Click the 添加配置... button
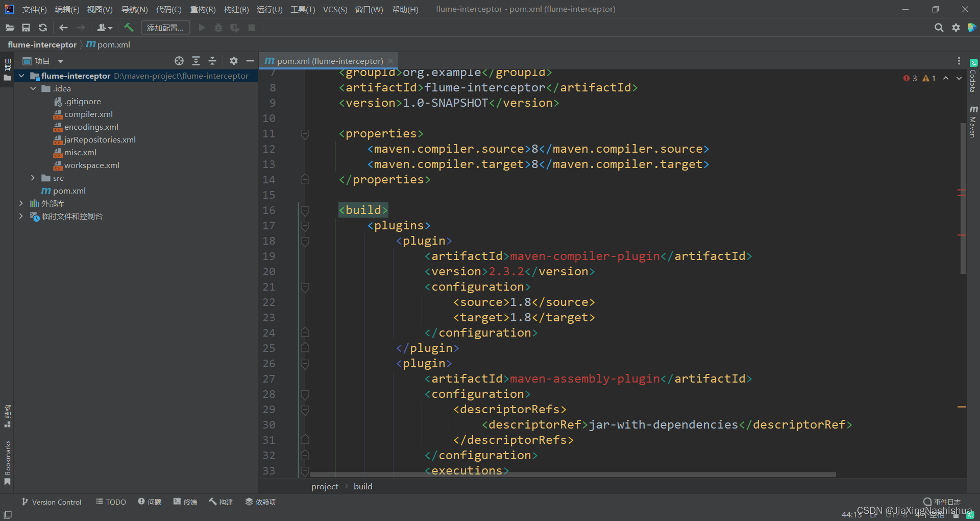The width and height of the screenshot is (980, 521). coord(165,28)
